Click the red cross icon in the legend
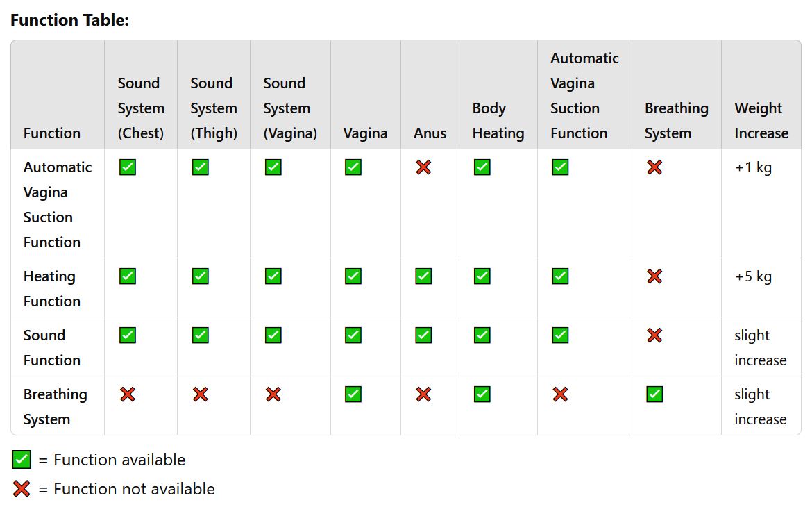 pyautogui.click(x=22, y=489)
